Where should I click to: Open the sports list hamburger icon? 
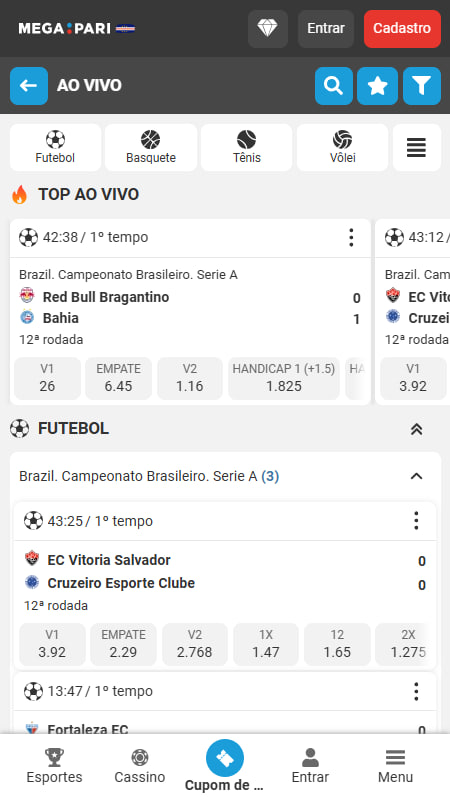click(x=417, y=147)
